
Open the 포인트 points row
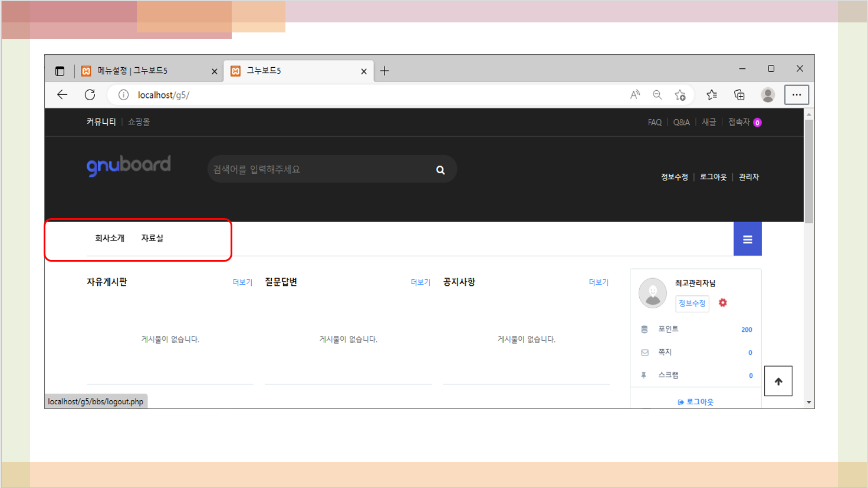click(x=696, y=329)
